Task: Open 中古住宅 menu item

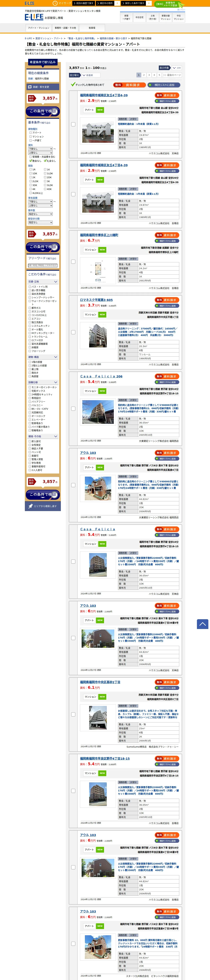Action: [140, 17]
